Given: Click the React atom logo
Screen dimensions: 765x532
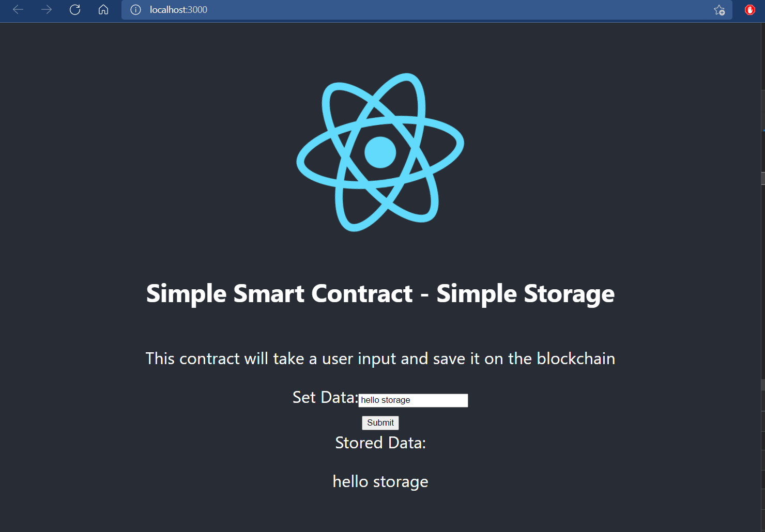Looking at the screenshot, I should click(380, 152).
